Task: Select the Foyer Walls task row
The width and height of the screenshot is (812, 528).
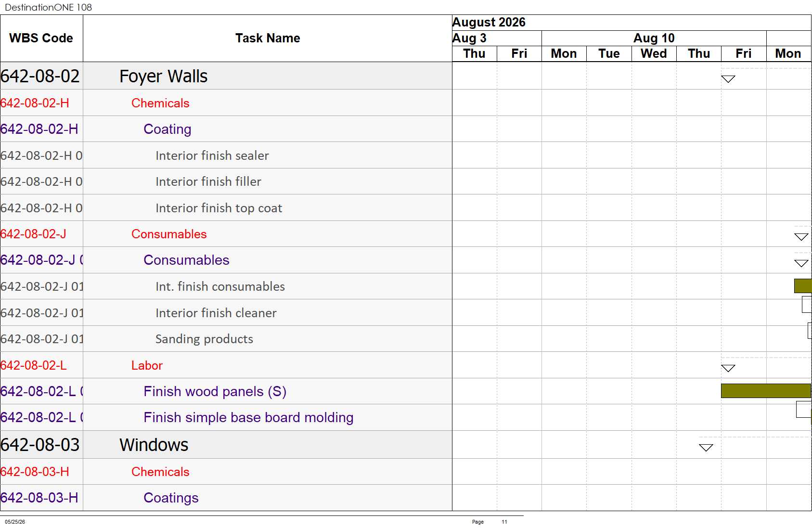Action: 226,76
